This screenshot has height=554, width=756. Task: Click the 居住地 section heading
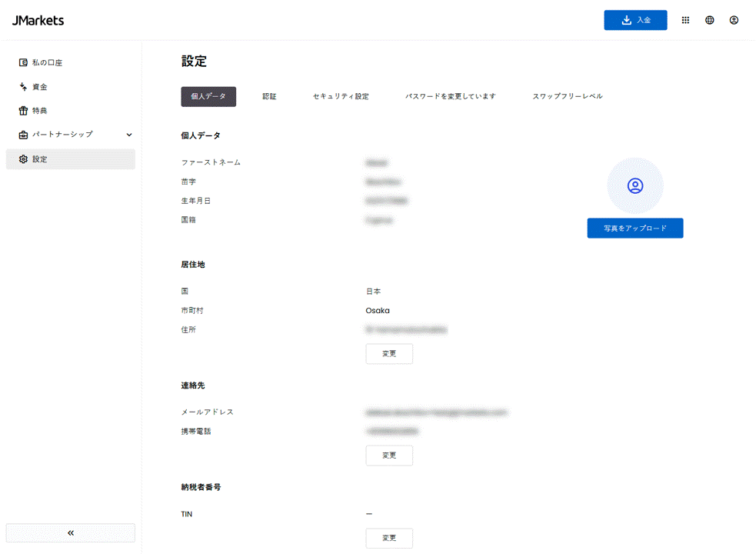click(x=193, y=265)
